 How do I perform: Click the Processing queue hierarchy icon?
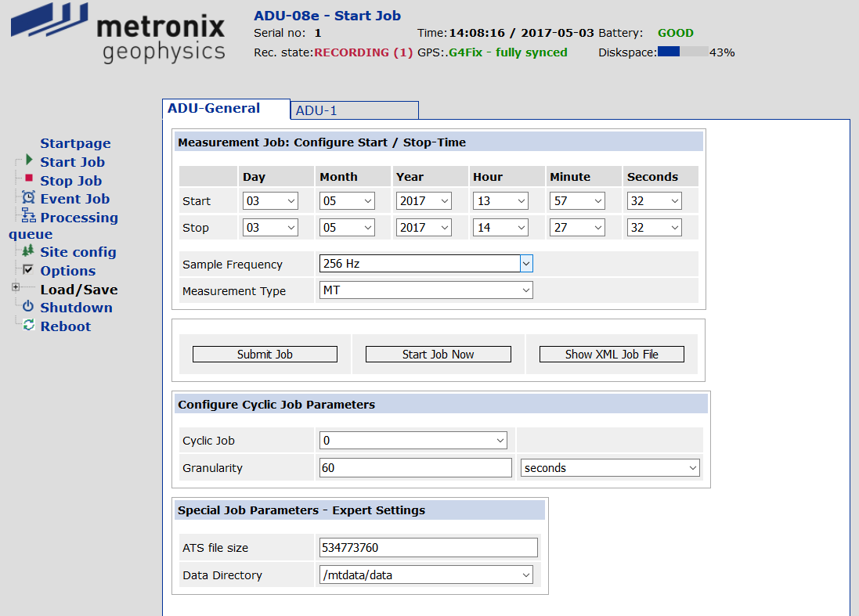tap(28, 215)
